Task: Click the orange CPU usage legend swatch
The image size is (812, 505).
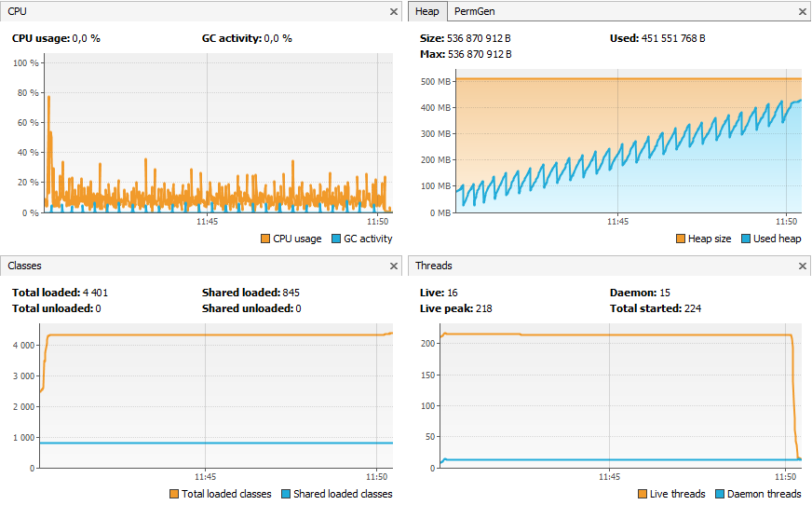Action: 266,239
